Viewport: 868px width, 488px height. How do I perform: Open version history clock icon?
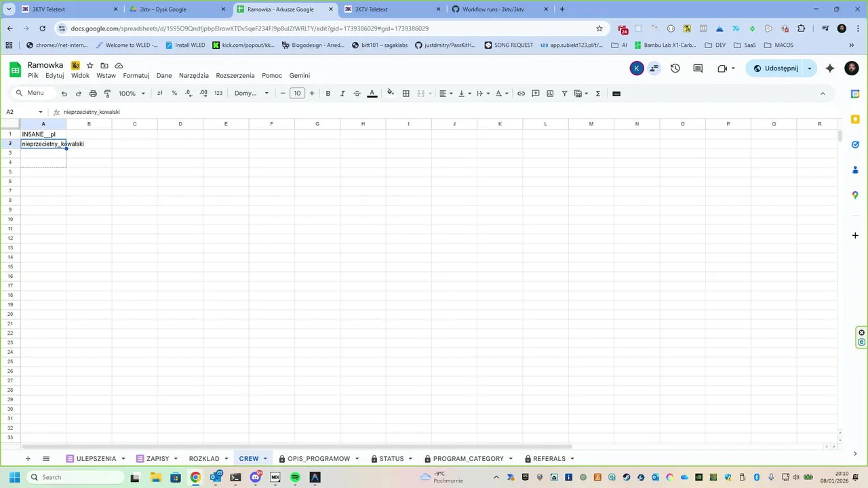675,68
